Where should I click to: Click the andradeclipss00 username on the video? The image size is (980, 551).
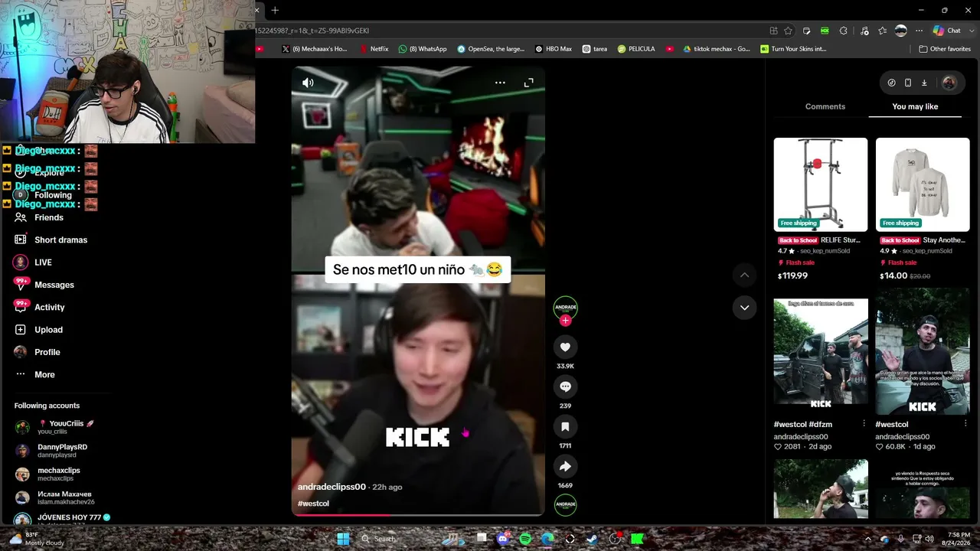coord(332,487)
